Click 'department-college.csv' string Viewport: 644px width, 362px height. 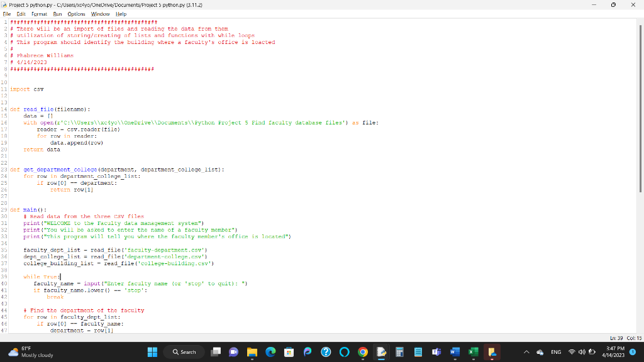click(x=165, y=256)
